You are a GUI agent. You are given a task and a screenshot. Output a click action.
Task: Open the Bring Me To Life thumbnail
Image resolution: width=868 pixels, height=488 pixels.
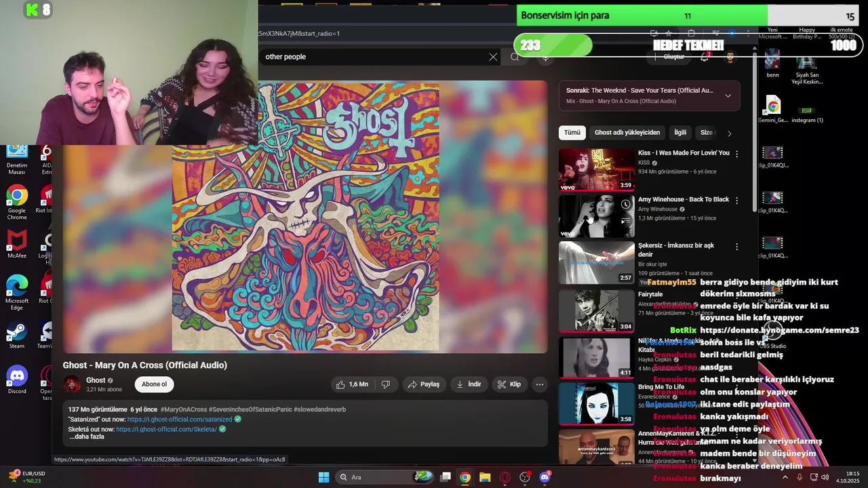pyautogui.click(x=596, y=403)
